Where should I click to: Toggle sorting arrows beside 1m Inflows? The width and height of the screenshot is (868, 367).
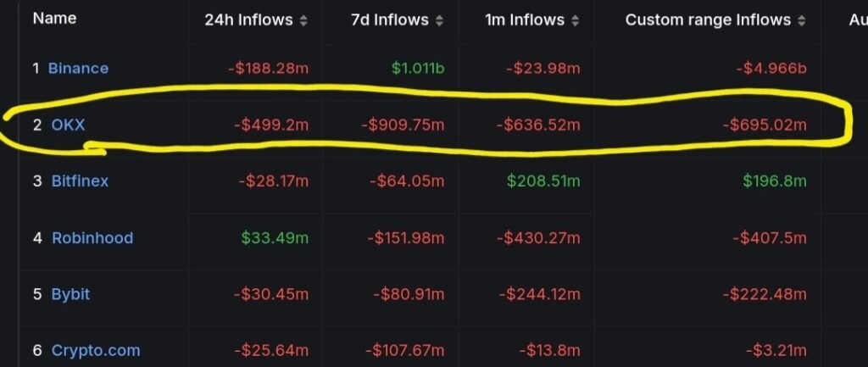click(576, 20)
